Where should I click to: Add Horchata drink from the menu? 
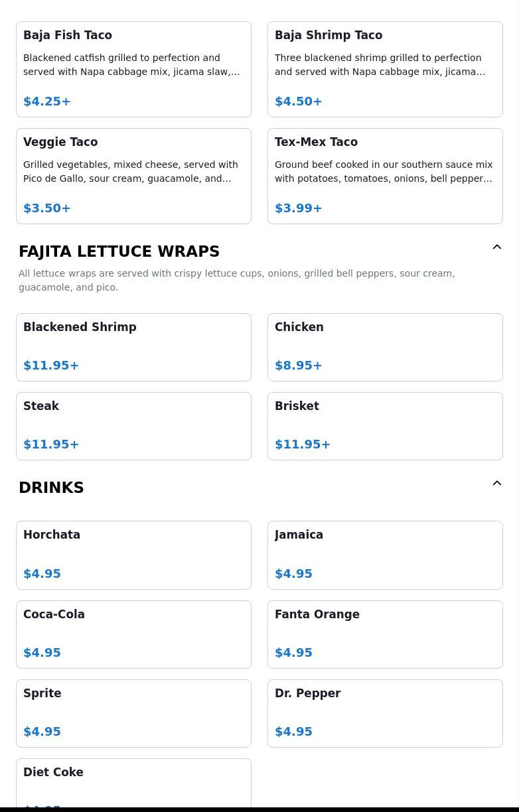point(133,555)
